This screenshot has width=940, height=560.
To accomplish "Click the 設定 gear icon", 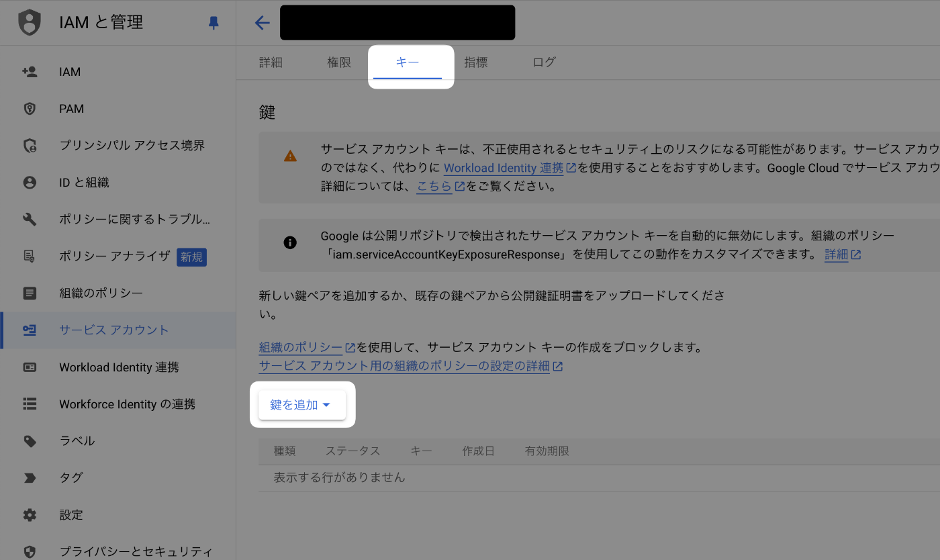I will click(30, 515).
